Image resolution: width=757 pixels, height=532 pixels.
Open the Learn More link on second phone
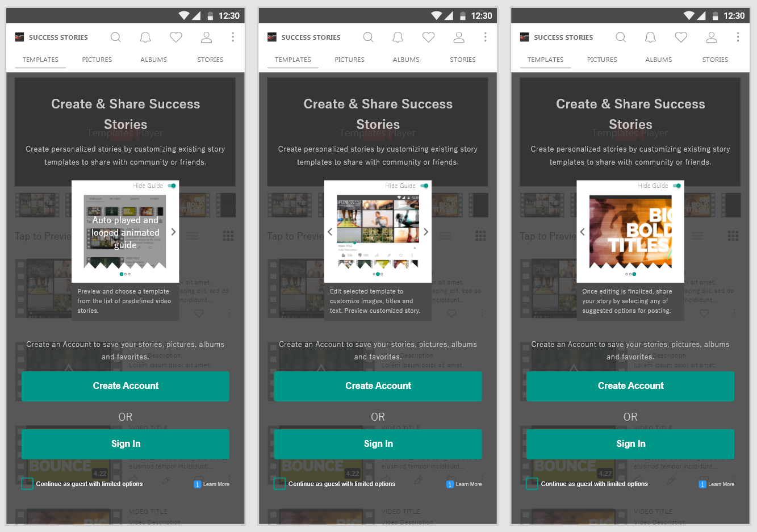[465, 484]
